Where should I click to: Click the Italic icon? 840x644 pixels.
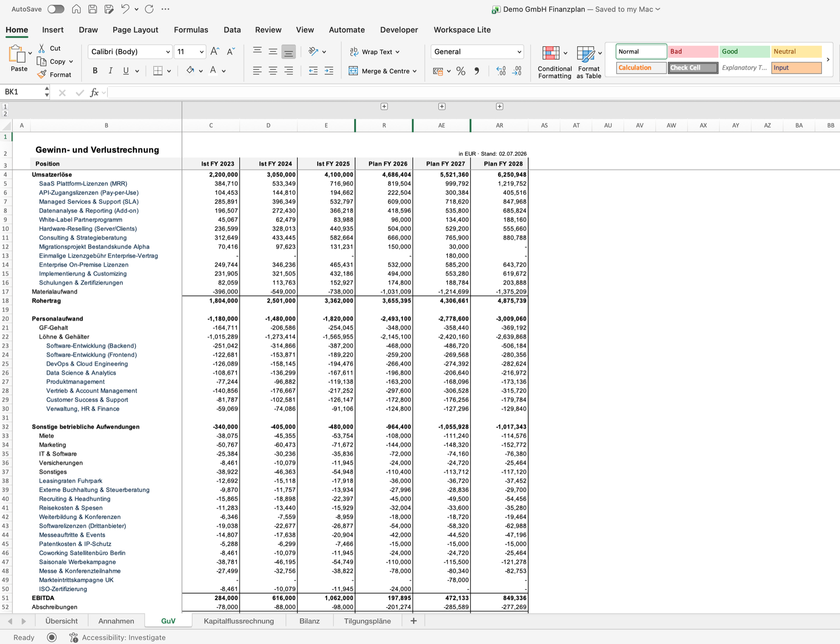[x=111, y=71]
